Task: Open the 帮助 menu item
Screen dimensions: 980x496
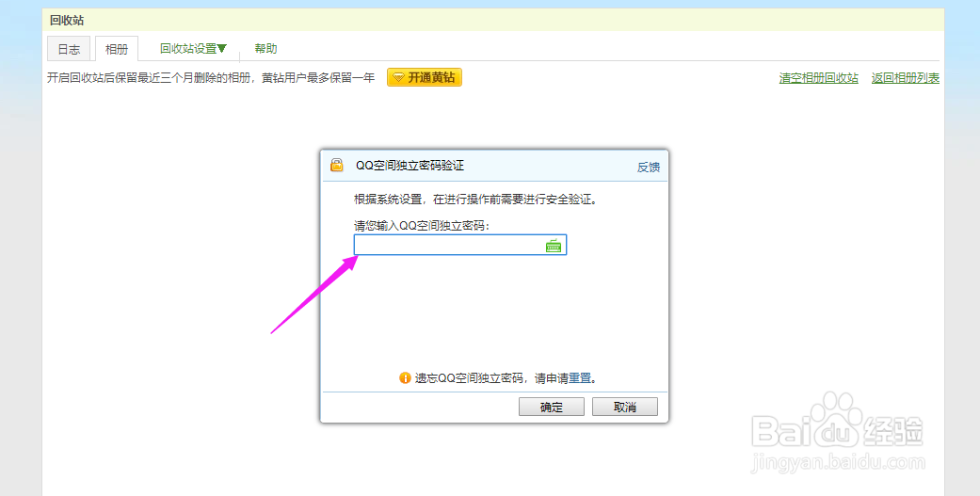Action: coord(265,48)
